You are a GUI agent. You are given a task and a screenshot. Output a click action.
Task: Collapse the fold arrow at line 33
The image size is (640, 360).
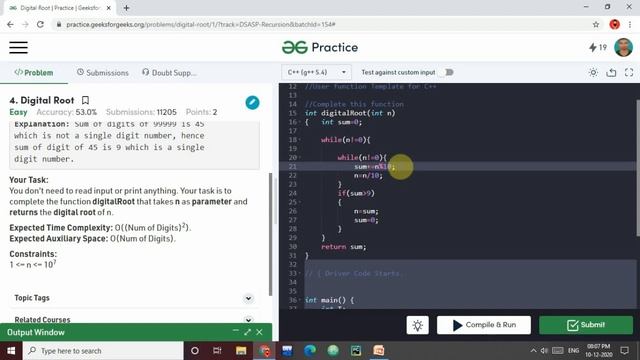click(300, 273)
